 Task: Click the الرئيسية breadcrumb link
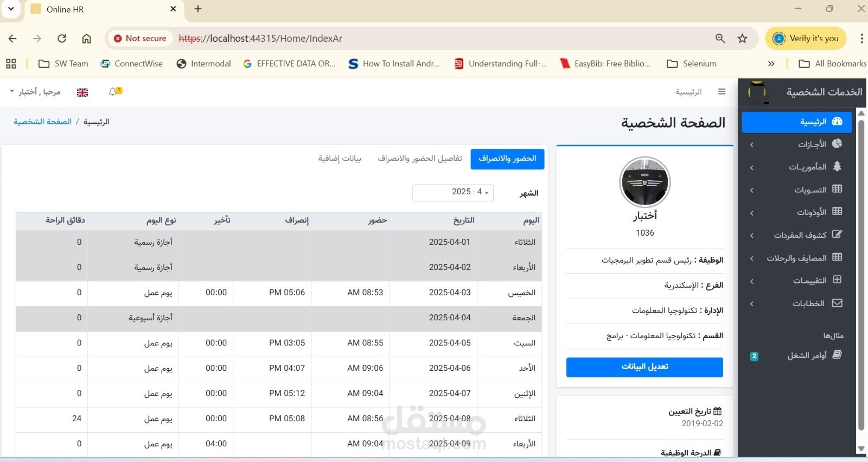(97, 122)
